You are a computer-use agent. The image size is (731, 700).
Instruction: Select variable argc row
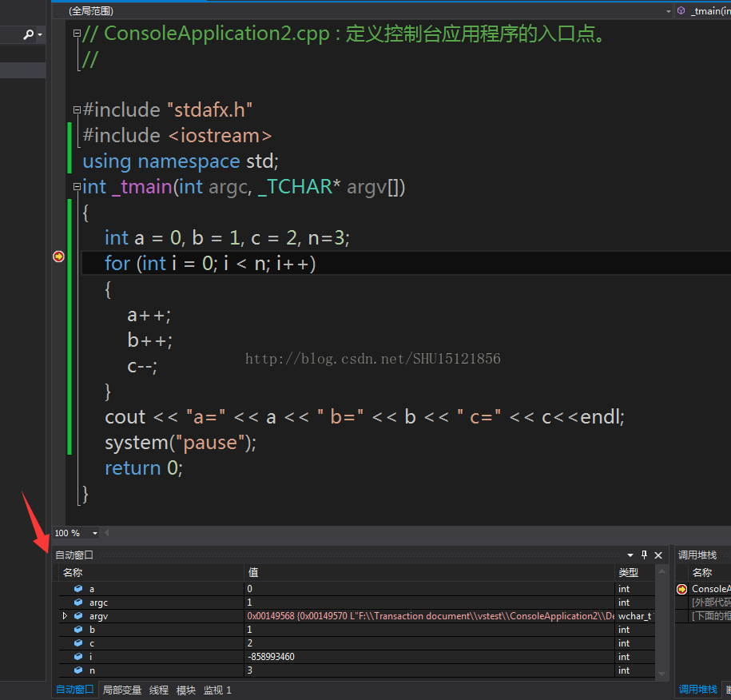pos(356,603)
